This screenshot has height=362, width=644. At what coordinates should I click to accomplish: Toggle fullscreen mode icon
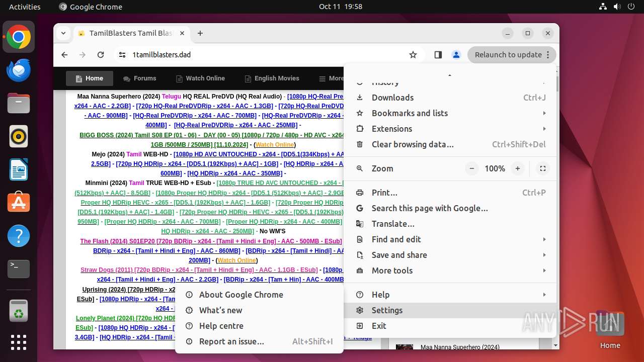tap(543, 168)
